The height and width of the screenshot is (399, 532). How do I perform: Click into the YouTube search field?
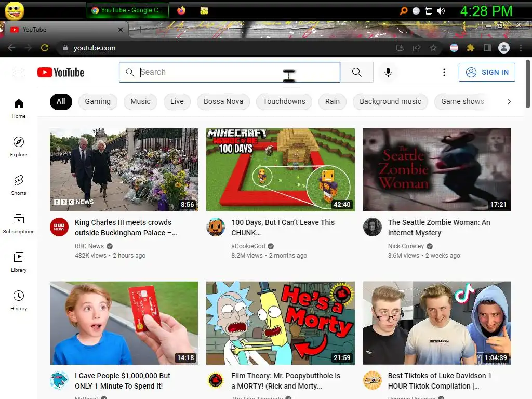[229, 72]
